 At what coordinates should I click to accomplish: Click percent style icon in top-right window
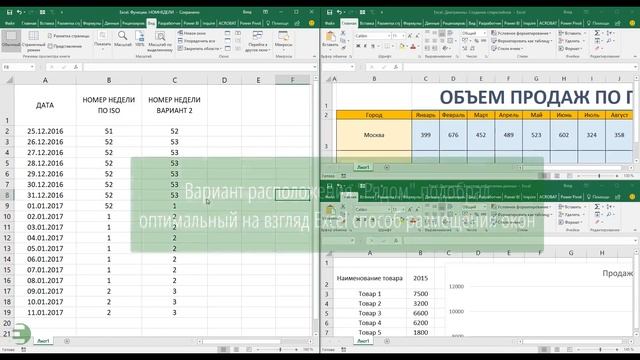[476, 41]
